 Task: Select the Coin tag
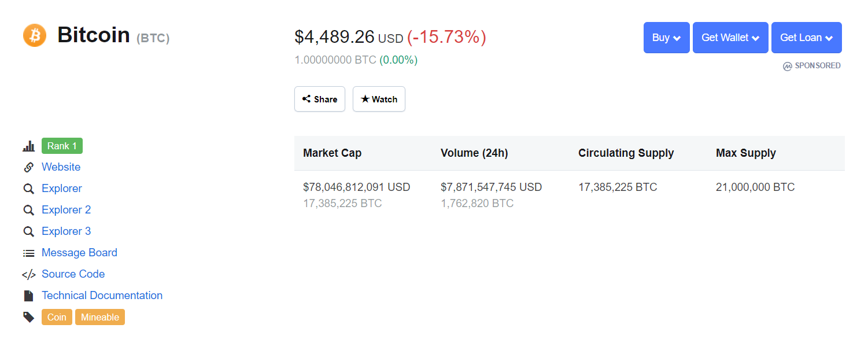57,317
